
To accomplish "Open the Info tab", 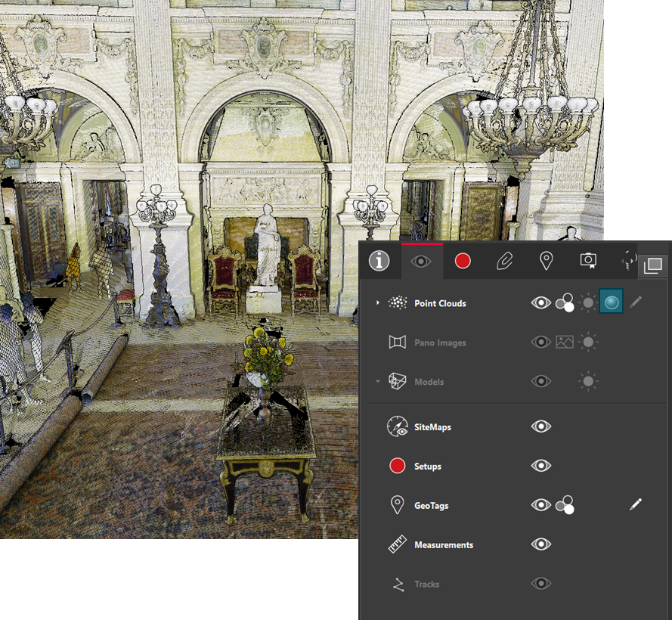I will 379,261.
